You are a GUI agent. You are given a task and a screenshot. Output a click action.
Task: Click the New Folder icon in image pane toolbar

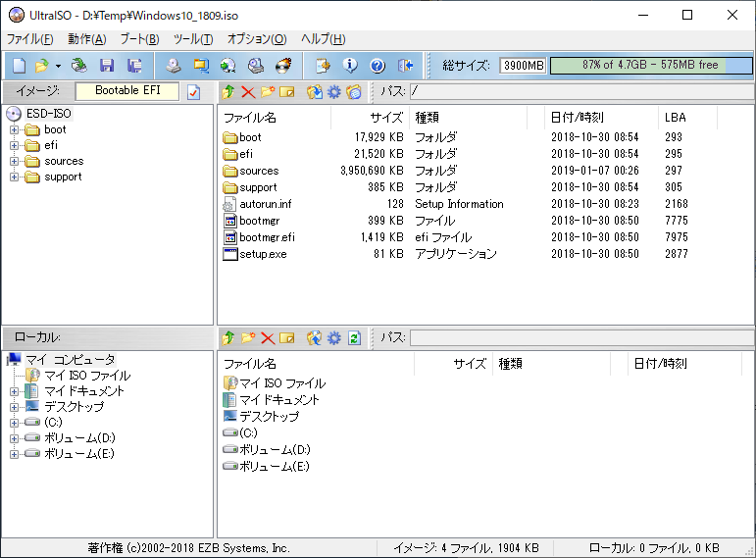pyautogui.click(x=268, y=91)
